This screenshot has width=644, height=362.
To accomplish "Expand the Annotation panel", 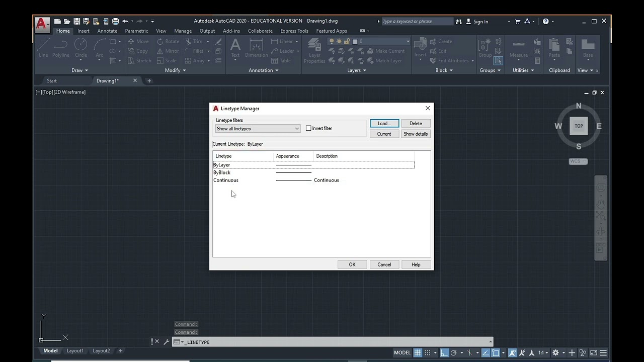I will tap(264, 70).
